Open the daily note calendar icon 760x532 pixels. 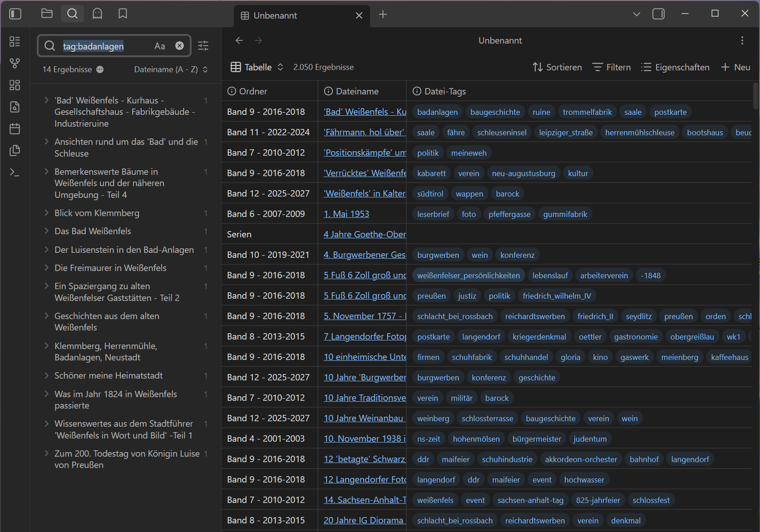coord(15,129)
